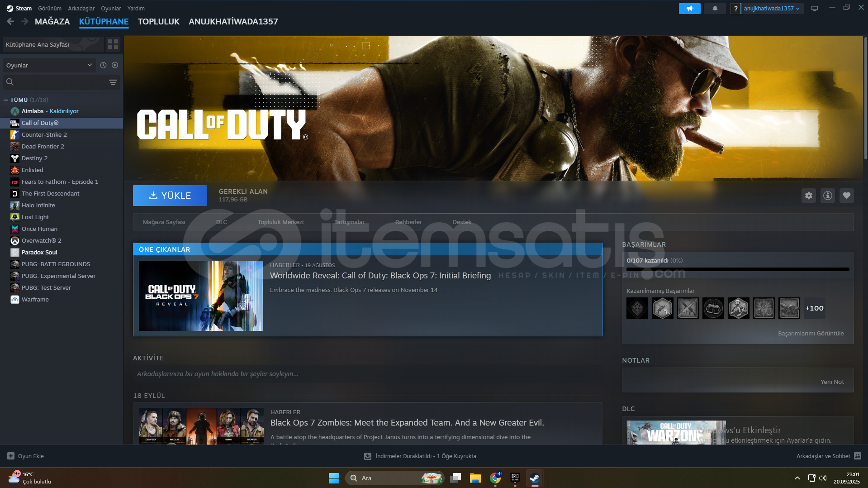Open Epic Games Launcher taskbar icon
Viewport: 868px width, 488px height.
click(515, 478)
